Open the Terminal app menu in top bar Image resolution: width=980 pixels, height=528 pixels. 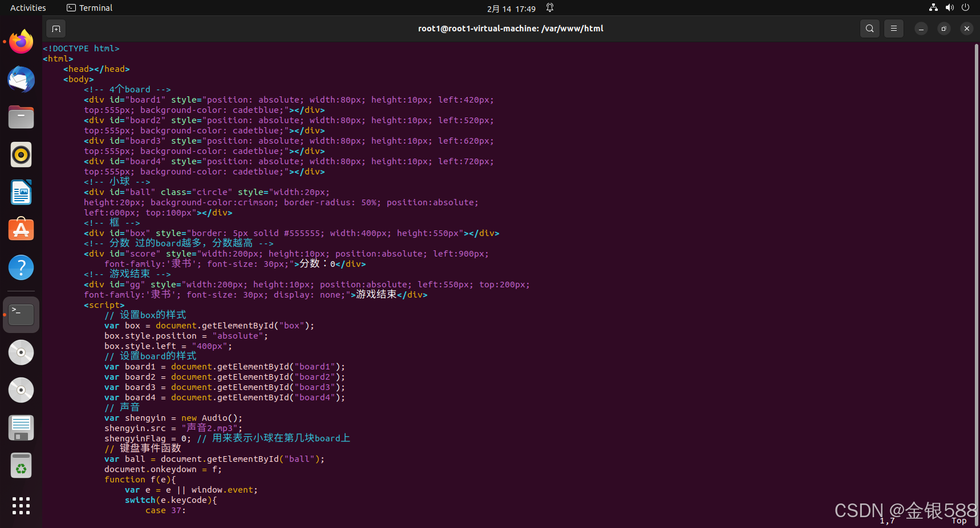coord(90,8)
